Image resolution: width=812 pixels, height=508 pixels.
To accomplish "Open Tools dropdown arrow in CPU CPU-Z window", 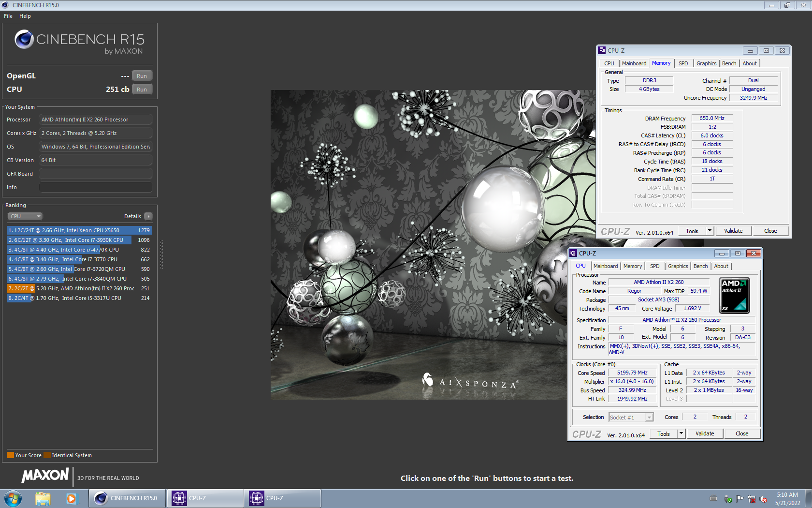I will (x=681, y=433).
